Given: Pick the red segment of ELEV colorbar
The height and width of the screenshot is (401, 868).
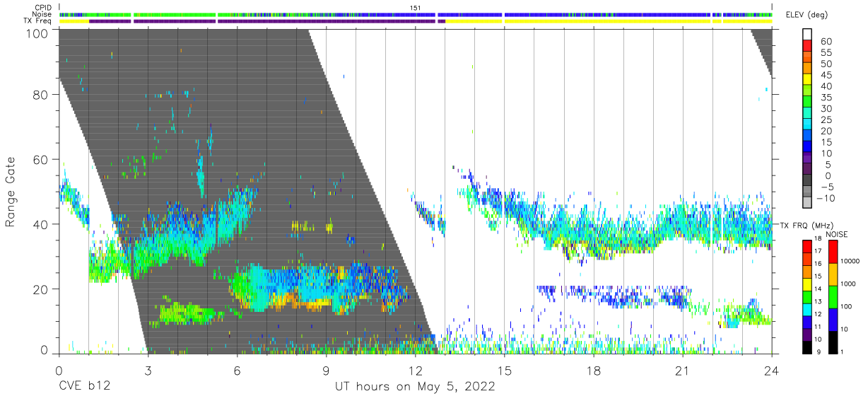Looking at the screenshot, I should (807, 45).
